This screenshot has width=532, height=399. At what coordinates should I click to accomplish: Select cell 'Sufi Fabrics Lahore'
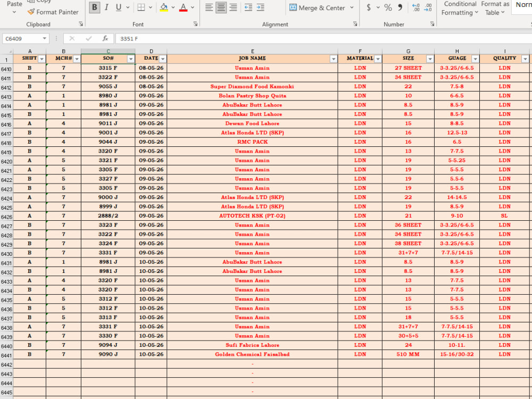pos(252,345)
